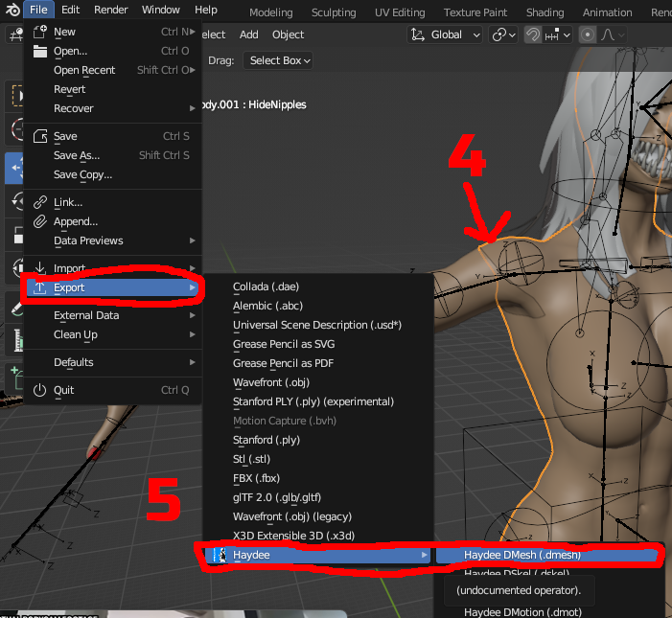Switch to the Shading workspace tab
Image resolution: width=672 pixels, height=618 pixels.
click(545, 12)
